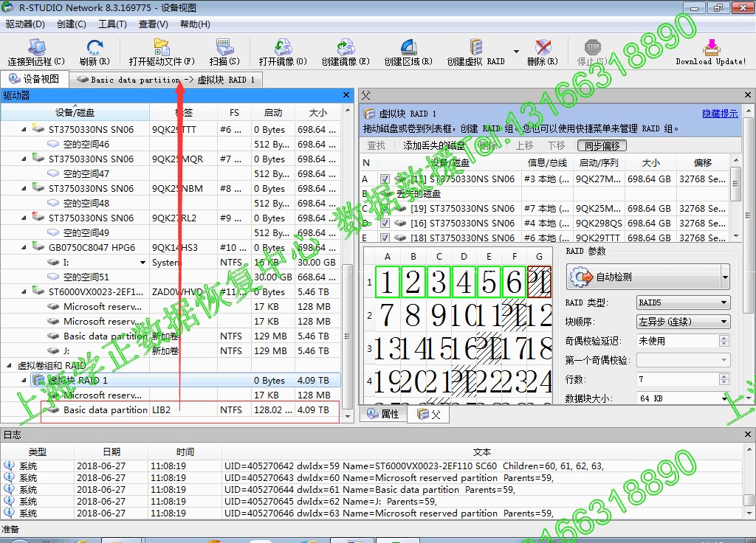Start Scan with 扫描 toolbar icon
The width and height of the screenshot is (756, 543).
(224, 46)
